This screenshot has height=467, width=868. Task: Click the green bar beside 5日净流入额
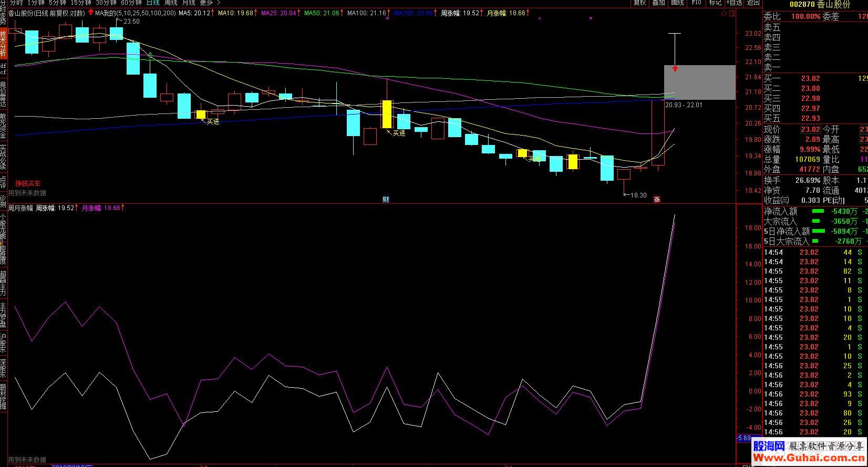click(818, 231)
